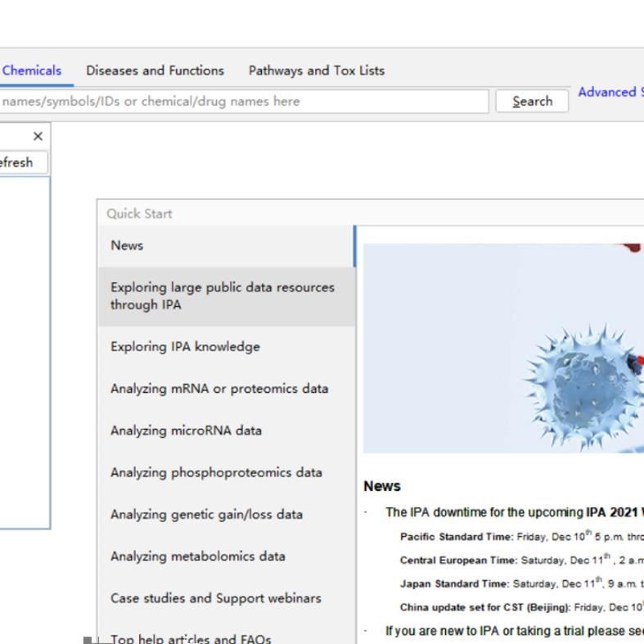This screenshot has height=644, width=644.
Task: Open Case studies and Support webinars
Action: tap(227, 598)
